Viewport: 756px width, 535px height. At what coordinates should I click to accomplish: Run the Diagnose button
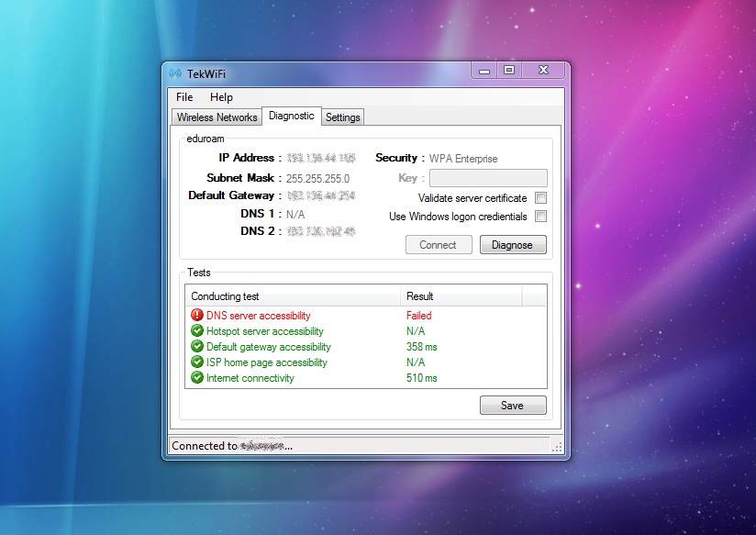(513, 245)
